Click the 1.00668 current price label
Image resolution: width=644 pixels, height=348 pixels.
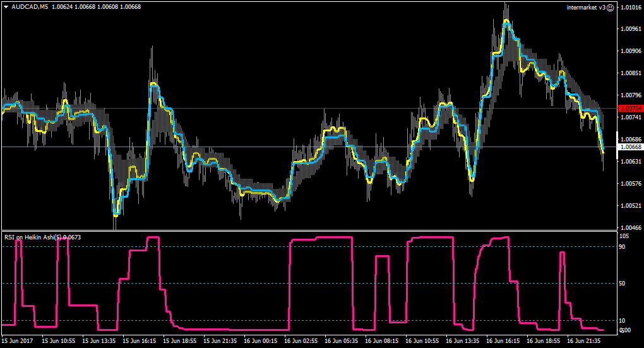pos(631,147)
